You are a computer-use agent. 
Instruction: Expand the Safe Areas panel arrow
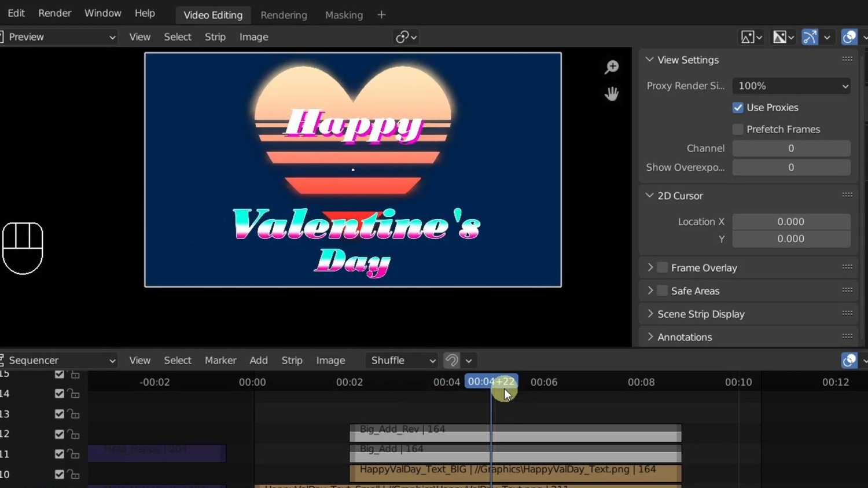pos(650,291)
